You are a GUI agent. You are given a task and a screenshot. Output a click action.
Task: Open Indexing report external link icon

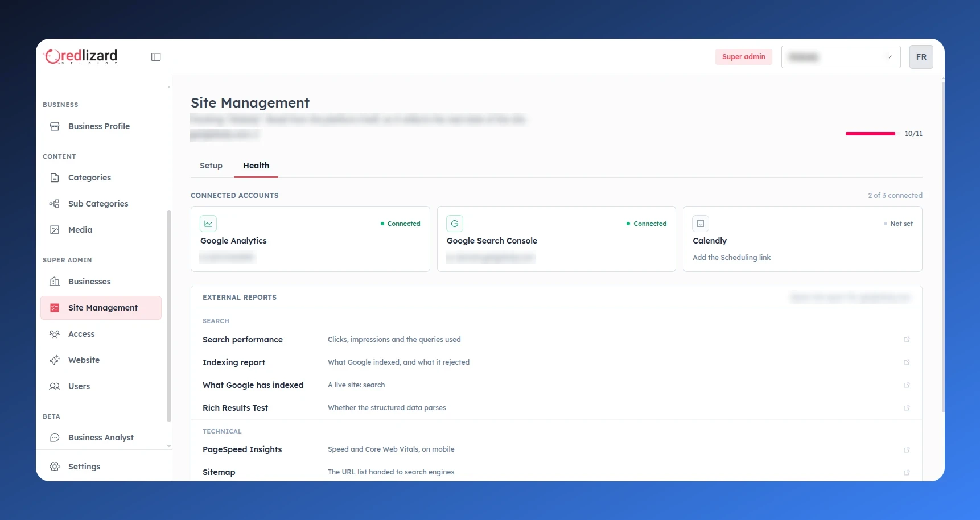pos(907,362)
